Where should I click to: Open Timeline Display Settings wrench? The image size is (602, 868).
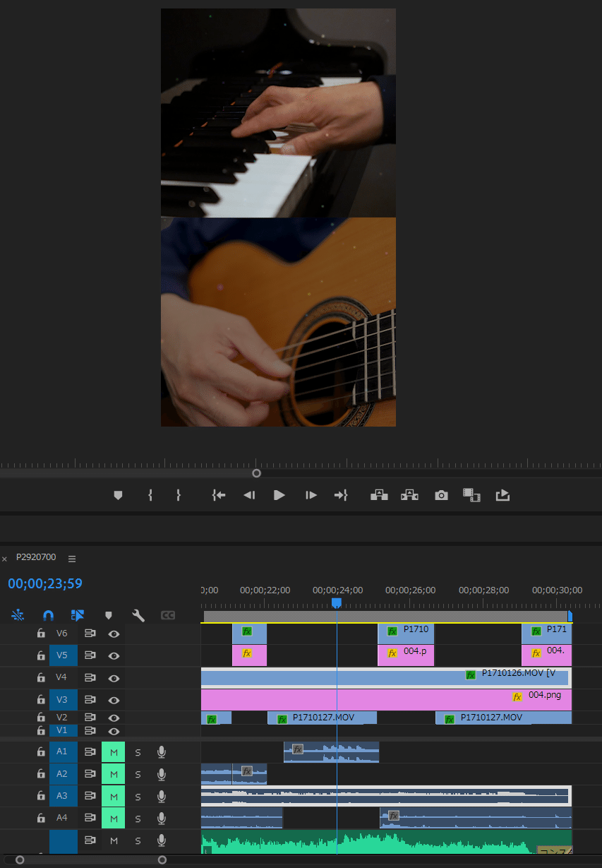(138, 615)
